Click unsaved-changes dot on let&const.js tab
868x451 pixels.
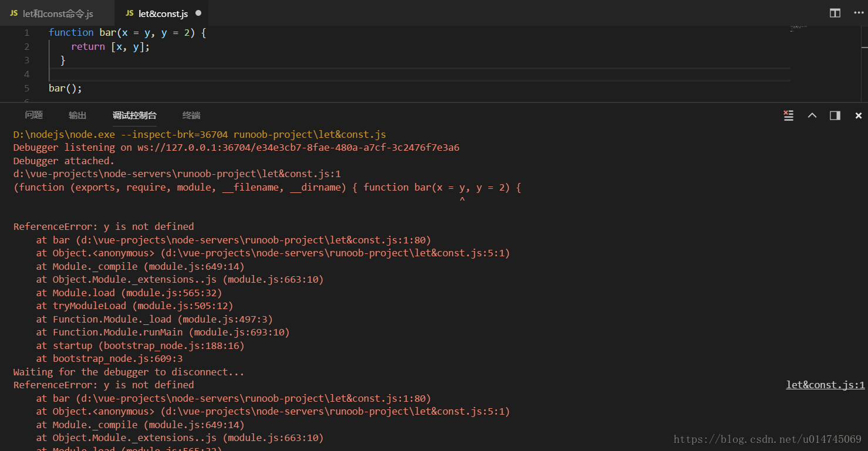tap(198, 13)
